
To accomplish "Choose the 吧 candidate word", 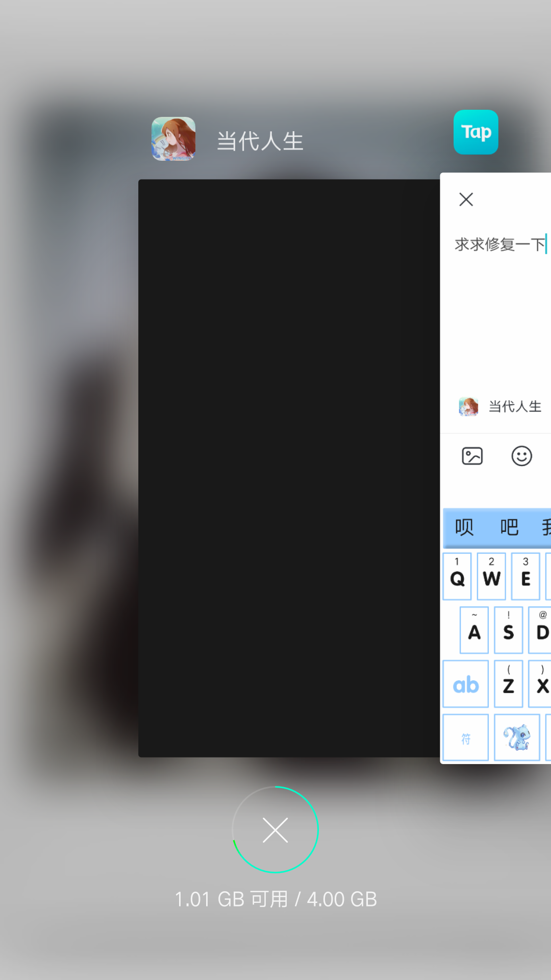I will coord(509,527).
